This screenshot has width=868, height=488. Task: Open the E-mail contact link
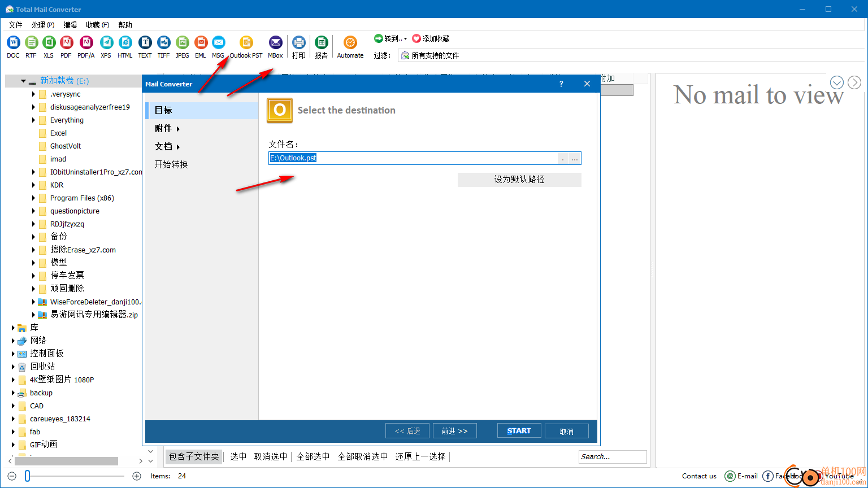click(x=741, y=476)
